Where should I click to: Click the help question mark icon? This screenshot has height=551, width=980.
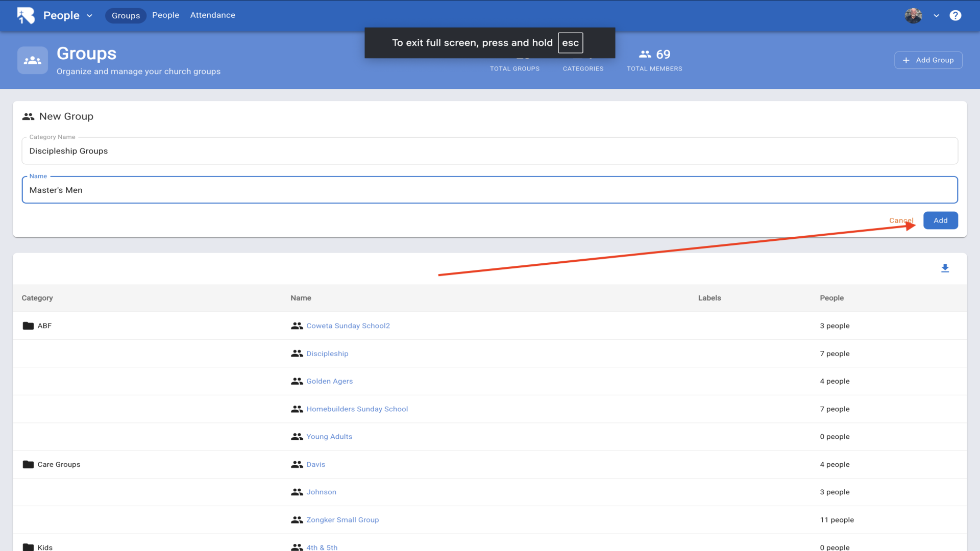point(955,15)
